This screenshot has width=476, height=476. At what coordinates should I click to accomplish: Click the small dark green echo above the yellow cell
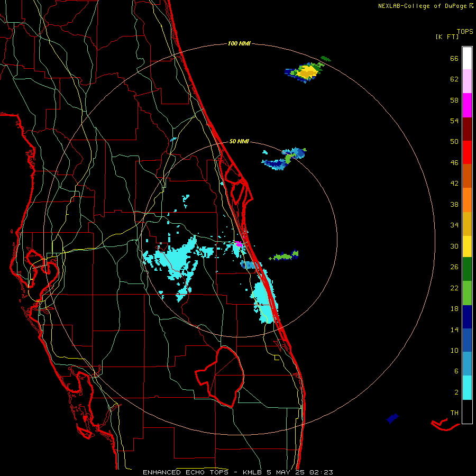pyautogui.click(x=326, y=58)
